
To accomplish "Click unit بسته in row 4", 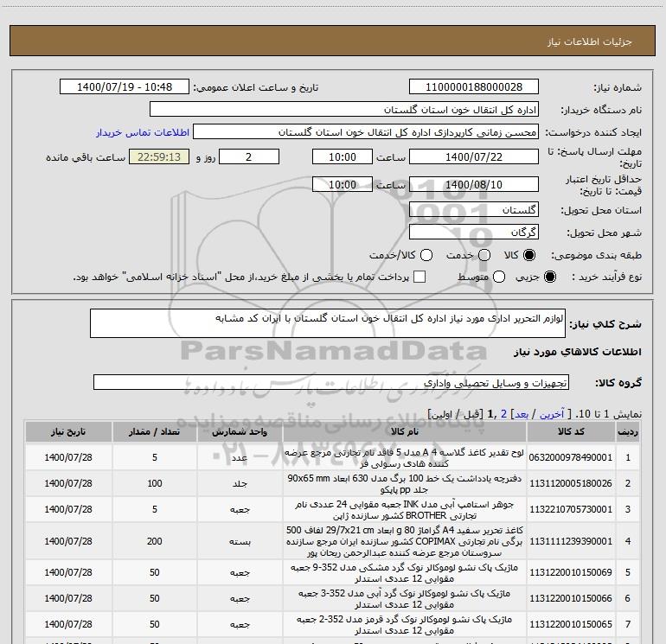I will click(x=240, y=542).
